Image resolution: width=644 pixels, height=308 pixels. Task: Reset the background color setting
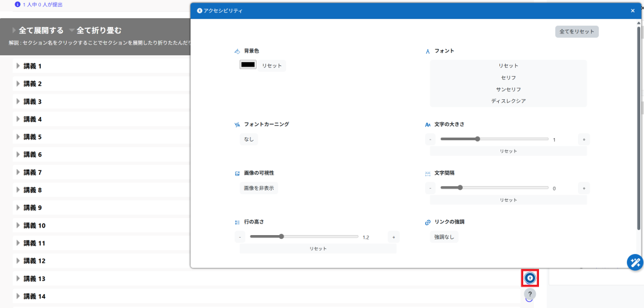click(272, 65)
